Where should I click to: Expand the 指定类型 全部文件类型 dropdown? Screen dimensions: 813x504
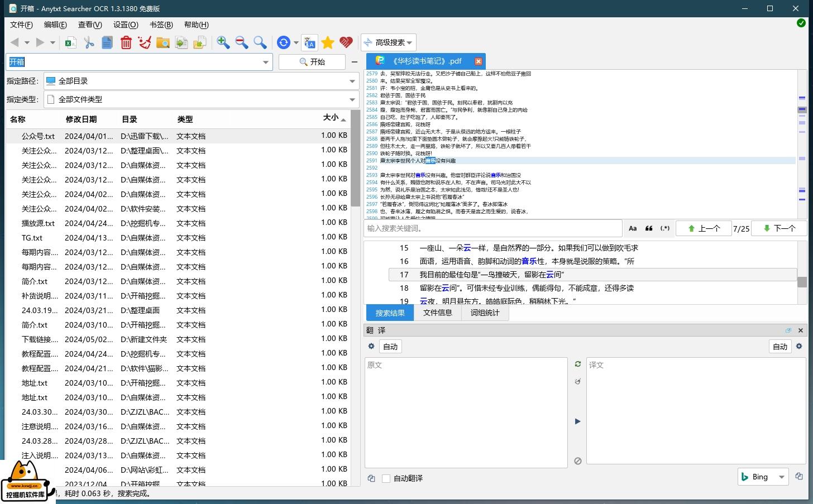coord(352,99)
